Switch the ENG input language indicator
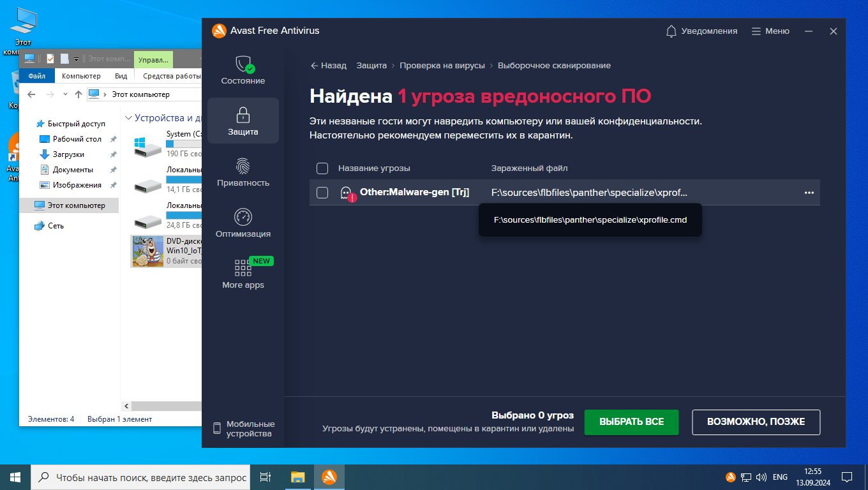 tap(780, 477)
